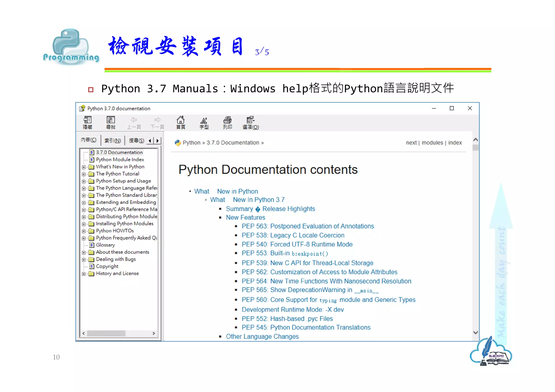Open 'PEP 563: Postponed Evaluation of Annotations' link
The height and width of the screenshot is (392, 555).
pos(308,226)
